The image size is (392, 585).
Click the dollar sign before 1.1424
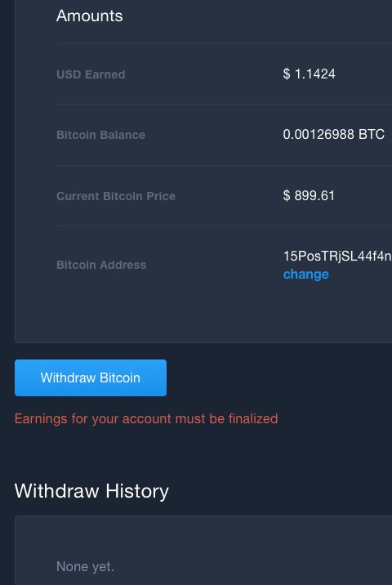(x=287, y=74)
